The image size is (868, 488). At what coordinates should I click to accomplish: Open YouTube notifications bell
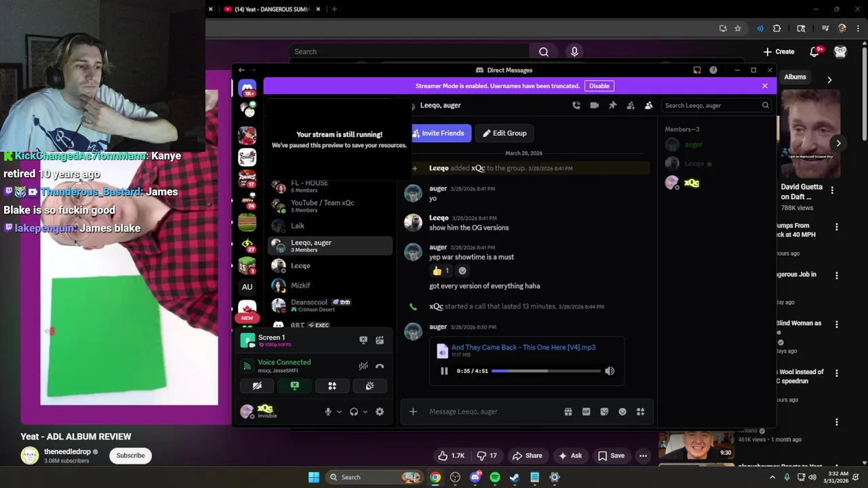pos(816,52)
